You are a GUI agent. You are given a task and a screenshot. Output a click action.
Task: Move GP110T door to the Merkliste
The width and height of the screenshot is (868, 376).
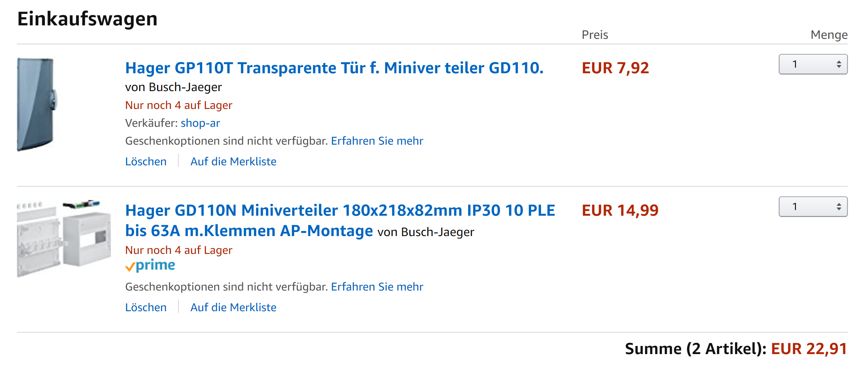click(233, 162)
